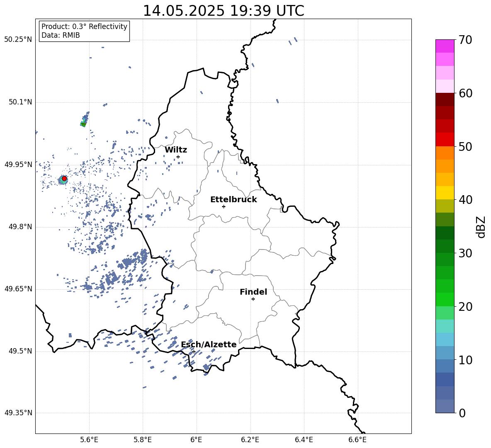
Task: Click the 6.6°E longitude label
Action: [x=357, y=440]
